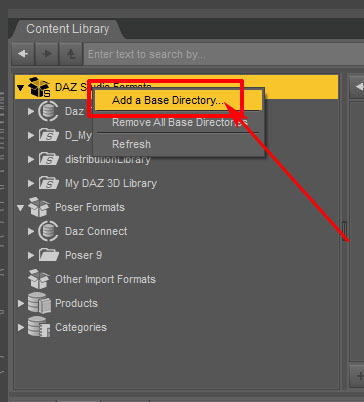Click the Other Import Formats icon
The height and width of the screenshot is (402, 364).
pos(39,279)
